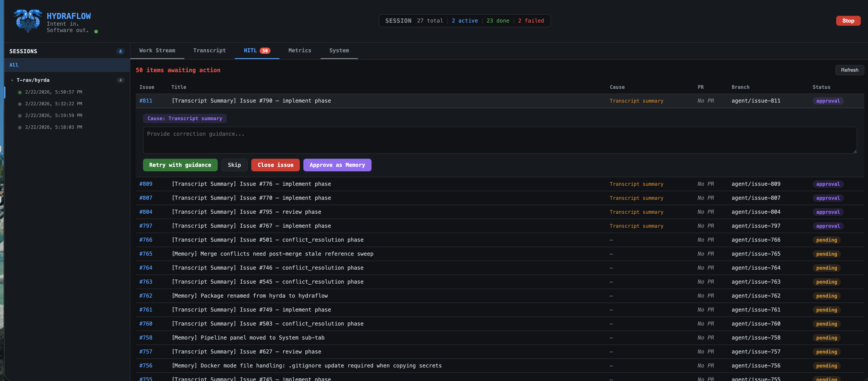Expand issue row #762 about package rename

(250, 295)
